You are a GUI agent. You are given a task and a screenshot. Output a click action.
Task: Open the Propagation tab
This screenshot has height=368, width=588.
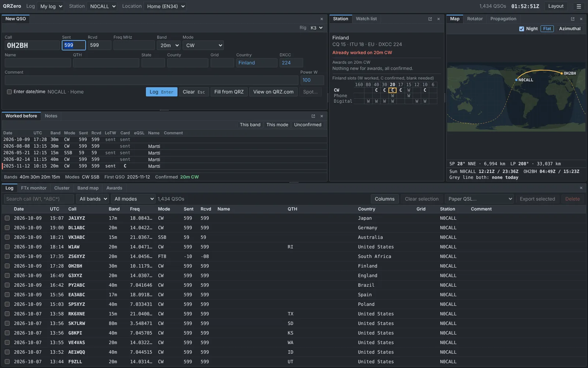click(503, 19)
